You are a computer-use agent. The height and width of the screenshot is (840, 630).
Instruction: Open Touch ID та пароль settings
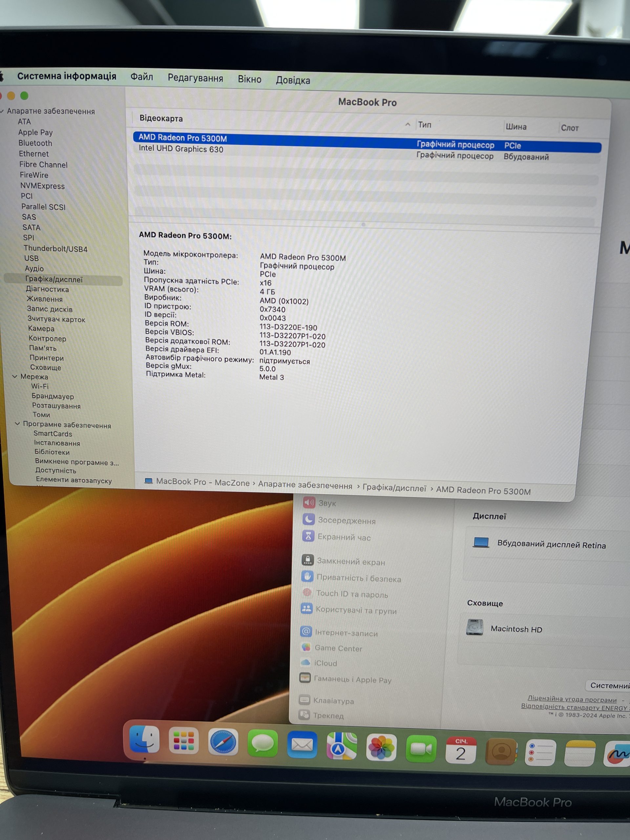tap(345, 594)
